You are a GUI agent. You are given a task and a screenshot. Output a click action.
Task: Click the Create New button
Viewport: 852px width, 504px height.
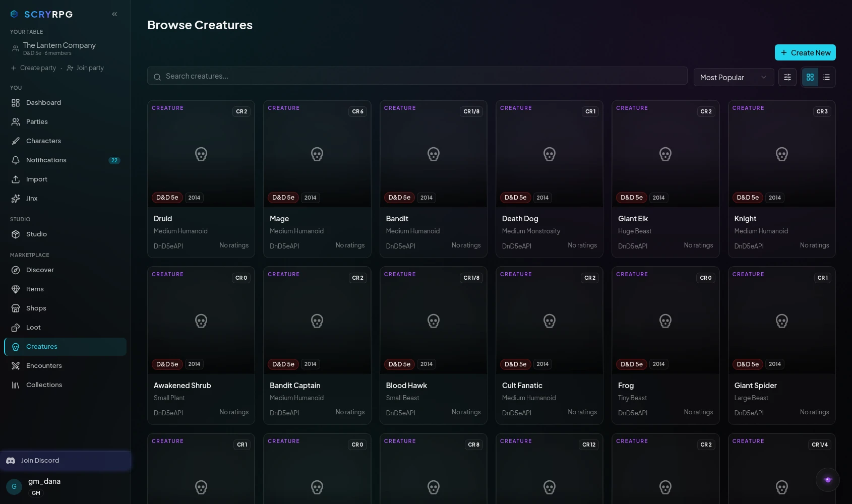(805, 53)
